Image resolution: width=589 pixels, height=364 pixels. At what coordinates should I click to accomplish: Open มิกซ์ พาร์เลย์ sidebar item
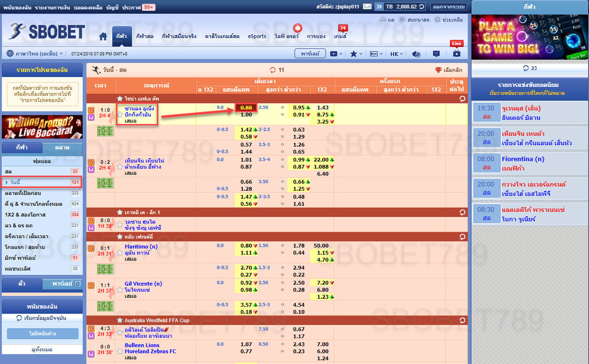tap(42, 258)
